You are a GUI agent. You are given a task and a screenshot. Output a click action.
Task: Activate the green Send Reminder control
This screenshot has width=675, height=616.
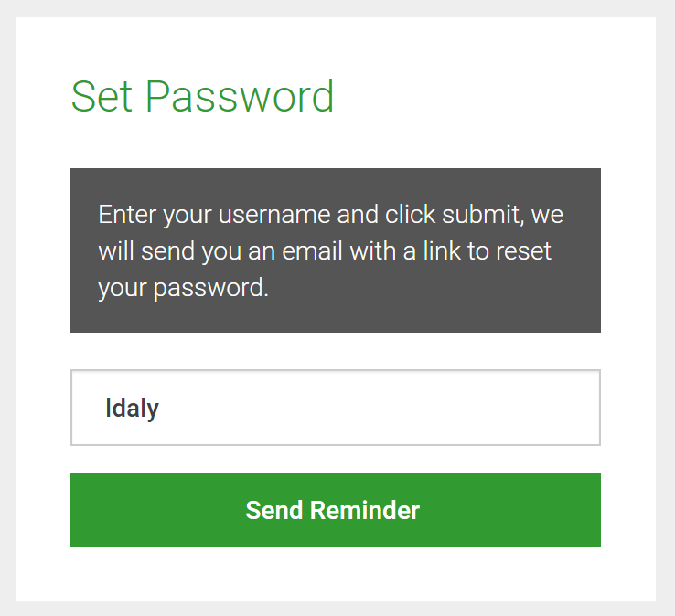(x=336, y=510)
